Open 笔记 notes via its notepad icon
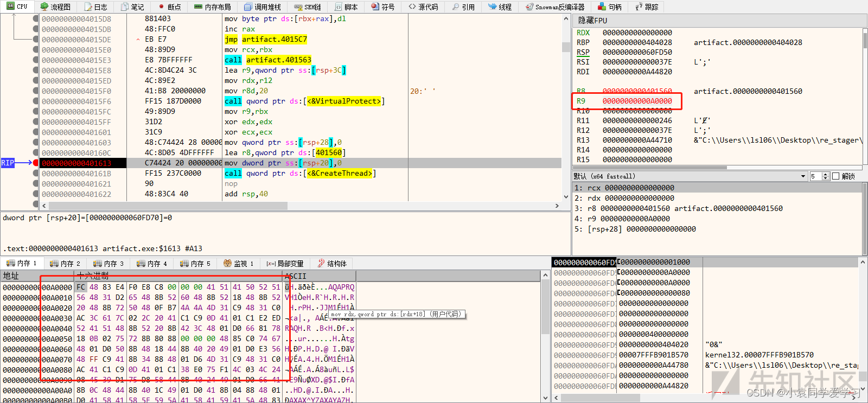868x403 pixels. [x=125, y=7]
